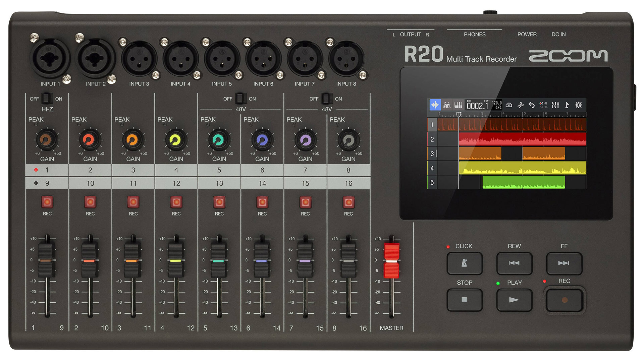Click the teal GAIN knob for channel 5

(218, 140)
